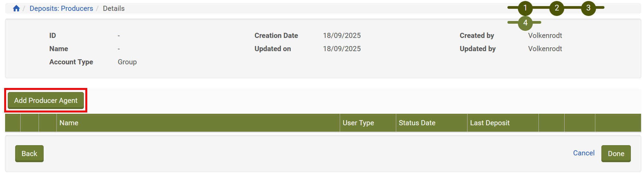Image resolution: width=644 pixels, height=175 pixels.
Task: Sort by the User Type column
Action: [358, 123]
